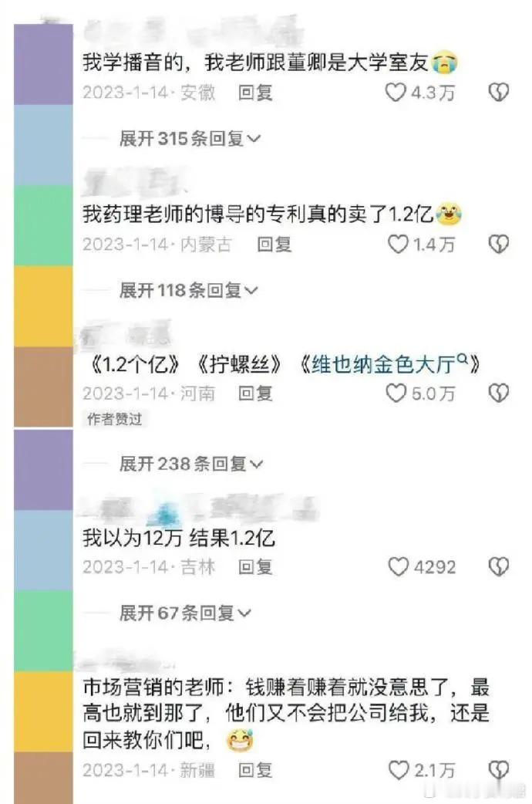This screenshot has width=532, height=804.
Task: Expand 展开118条回复
Action: [x=189, y=290]
